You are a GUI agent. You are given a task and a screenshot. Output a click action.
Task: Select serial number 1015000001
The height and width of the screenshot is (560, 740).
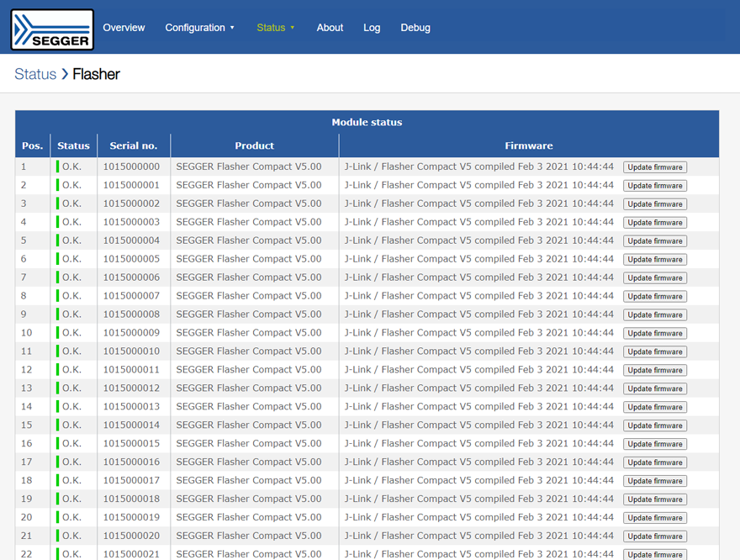pos(131,185)
